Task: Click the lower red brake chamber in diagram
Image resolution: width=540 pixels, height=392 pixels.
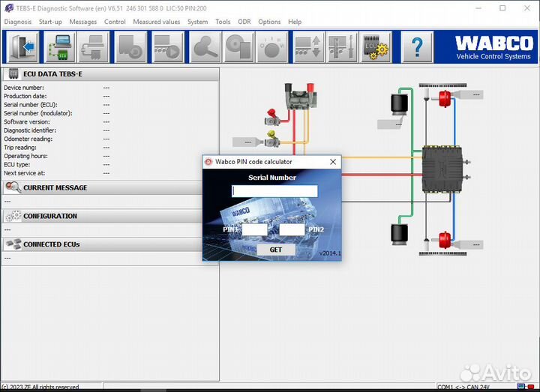Action: coord(445,240)
